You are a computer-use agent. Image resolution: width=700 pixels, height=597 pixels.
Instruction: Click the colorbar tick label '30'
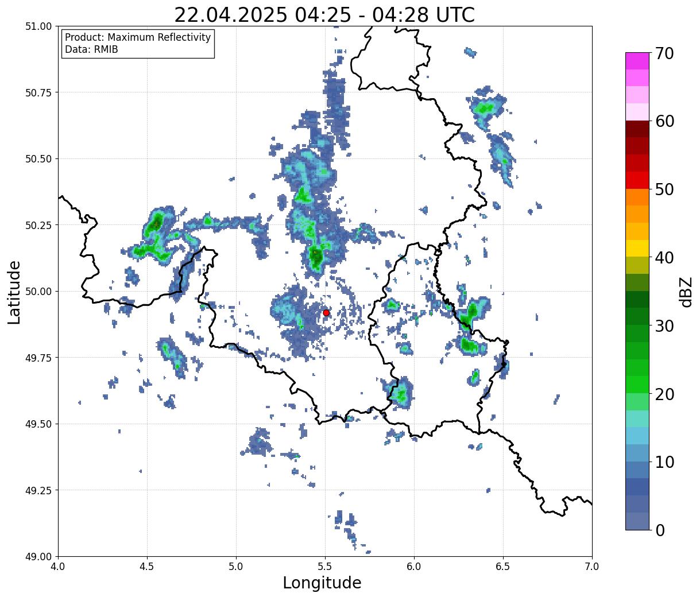click(664, 326)
